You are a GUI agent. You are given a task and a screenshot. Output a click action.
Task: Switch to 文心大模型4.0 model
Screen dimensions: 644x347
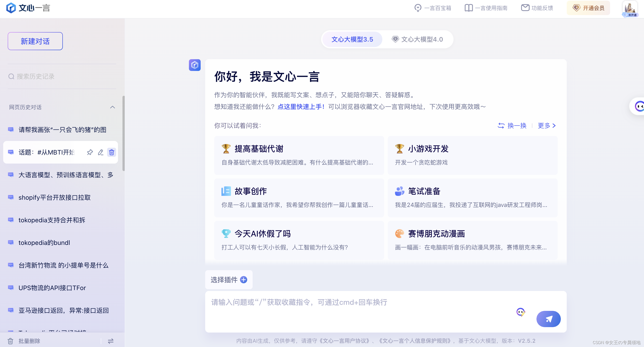418,39
